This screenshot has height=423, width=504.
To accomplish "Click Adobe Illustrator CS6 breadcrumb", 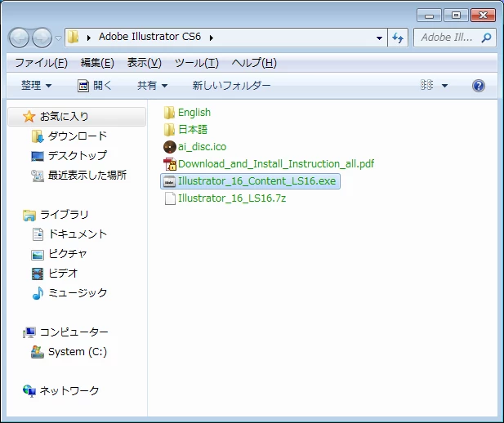I will tap(149, 37).
